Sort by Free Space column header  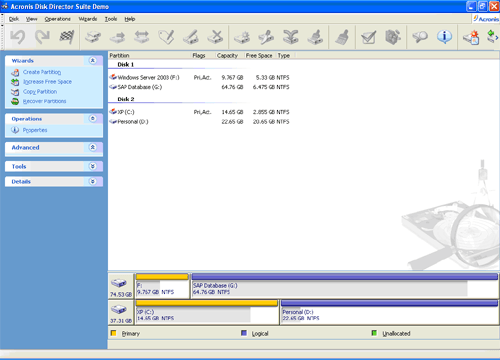coord(260,55)
